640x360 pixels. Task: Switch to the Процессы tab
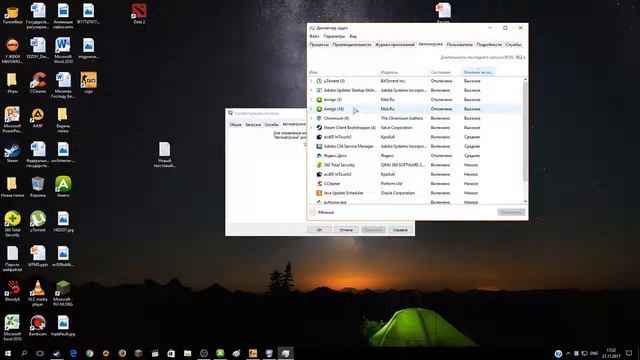point(319,44)
